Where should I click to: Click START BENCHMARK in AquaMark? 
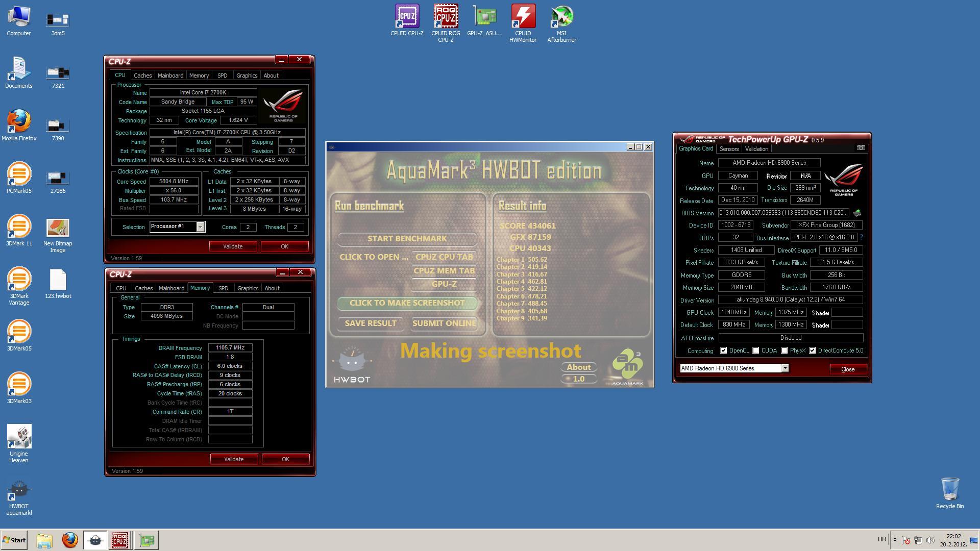pyautogui.click(x=407, y=239)
